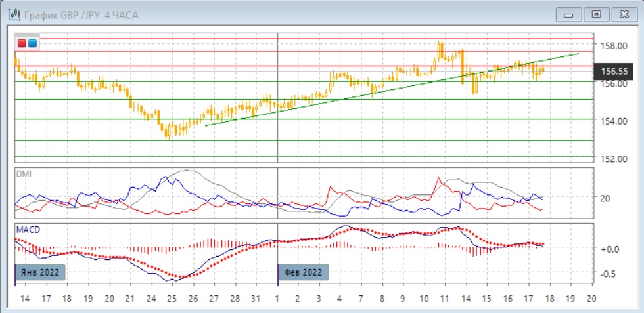Minimize the GBP/JPY chart window
This screenshot has height=313, width=644.
coord(569,14)
